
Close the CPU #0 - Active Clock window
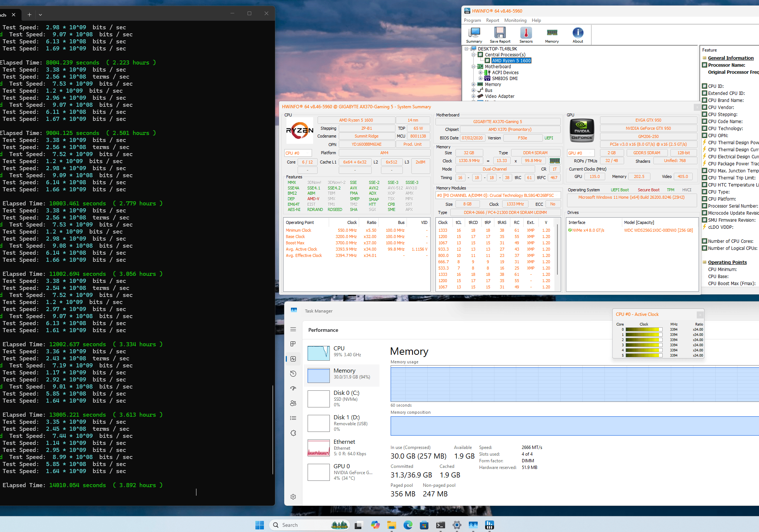(x=700, y=314)
